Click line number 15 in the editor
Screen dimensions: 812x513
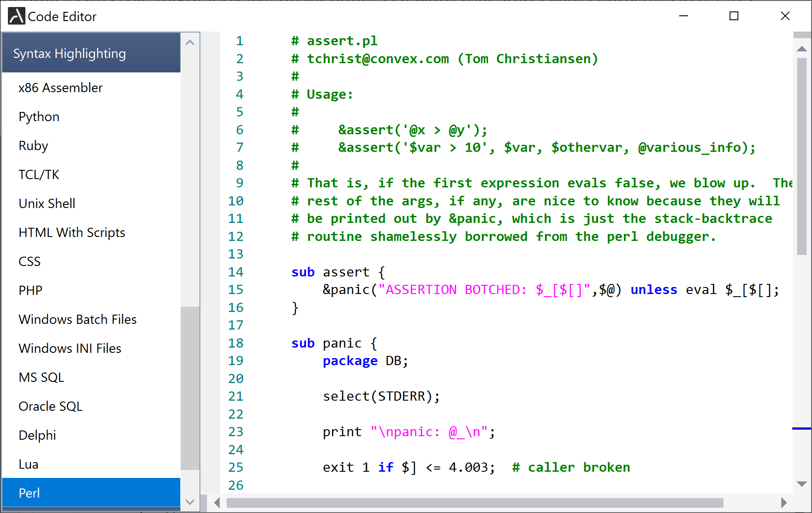click(x=236, y=290)
